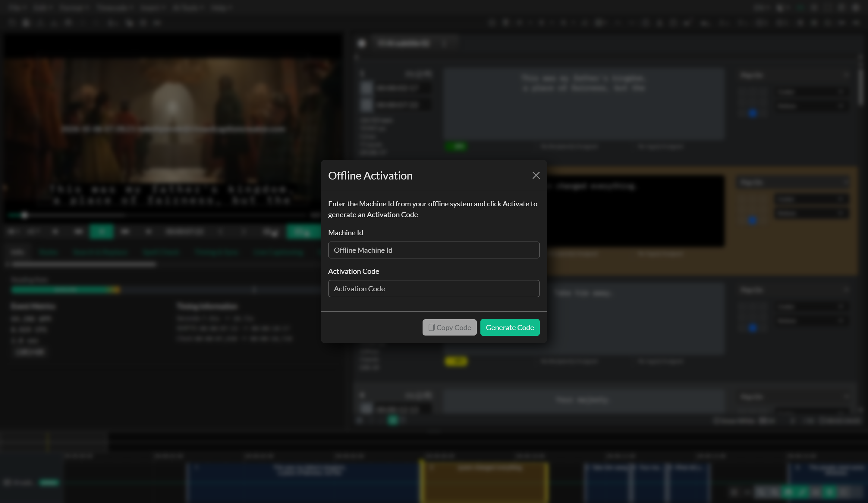Click the Copy Code button
Viewport: 868px width, 503px height.
coord(449,327)
